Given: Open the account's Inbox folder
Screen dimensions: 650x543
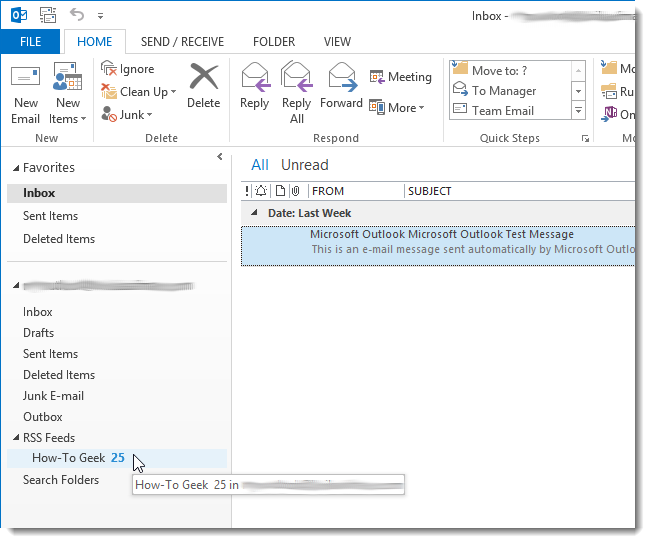Looking at the screenshot, I should 38,312.
